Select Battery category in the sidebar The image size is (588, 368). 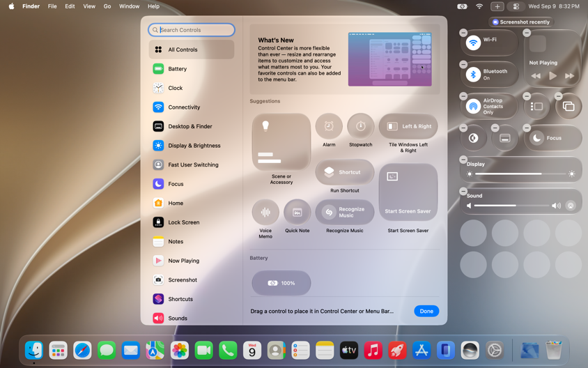tap(192, 68)
